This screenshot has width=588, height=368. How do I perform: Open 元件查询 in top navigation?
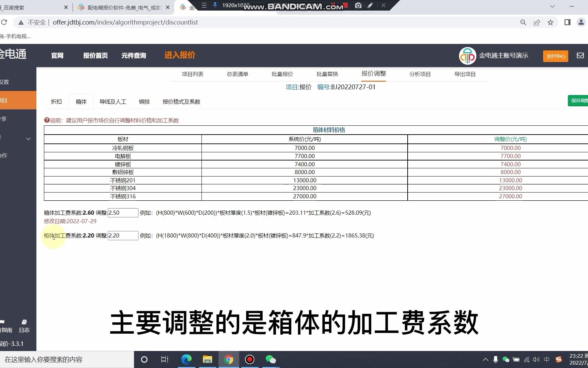pos(134,56)
